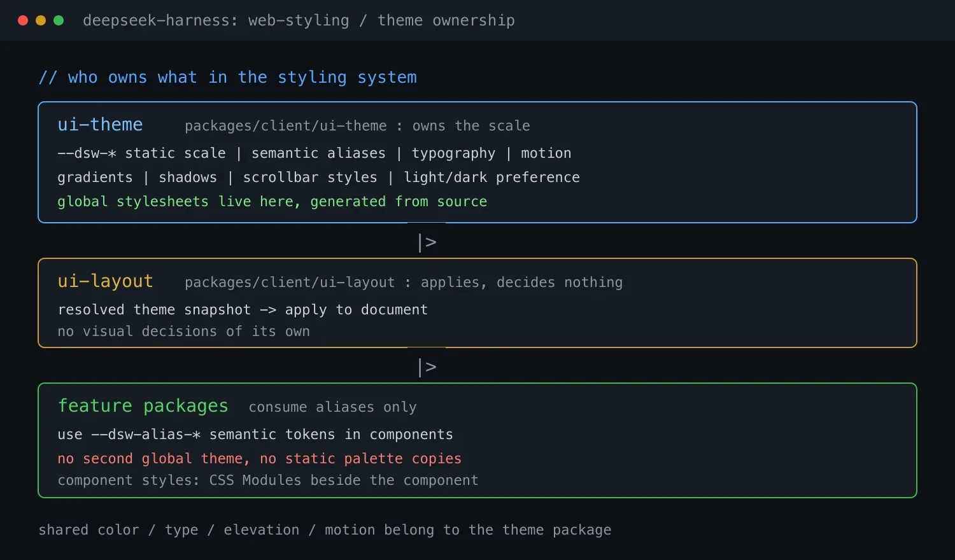Click the "use --dsw-alias-* semantic tokens" line
This screenshot has width=955, height=560.
[255, 435]
